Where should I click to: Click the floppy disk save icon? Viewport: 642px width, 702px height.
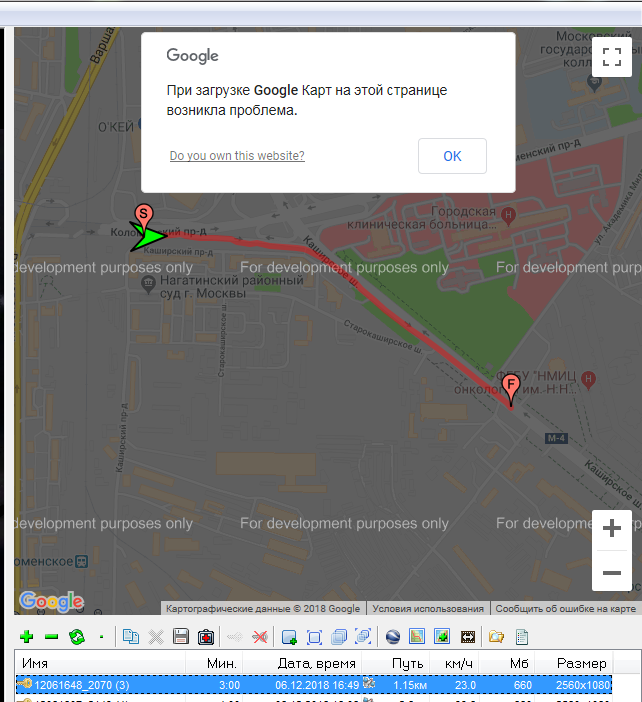click(x=181, y=637)
